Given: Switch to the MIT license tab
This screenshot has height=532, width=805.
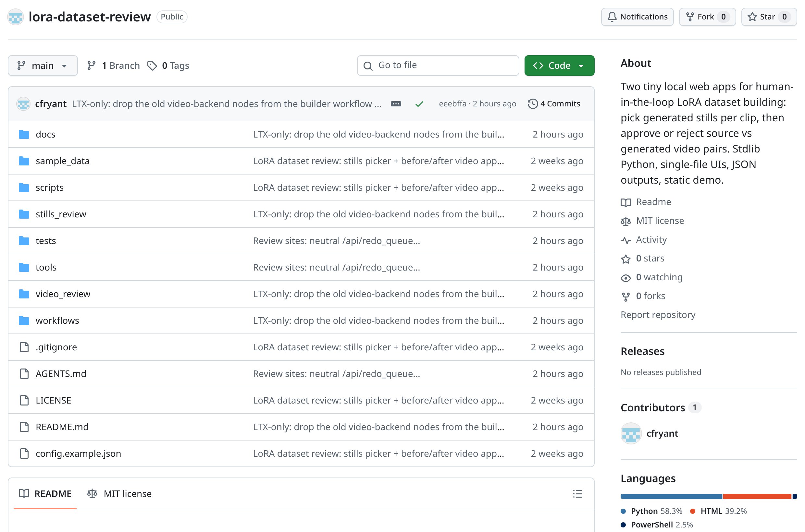Looking at the screenshot, I should click(x=119, y=494).
